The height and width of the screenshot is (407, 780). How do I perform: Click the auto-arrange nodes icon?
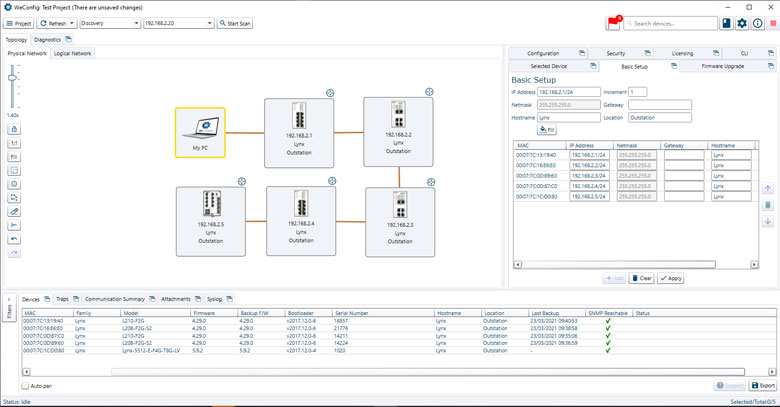14,198
